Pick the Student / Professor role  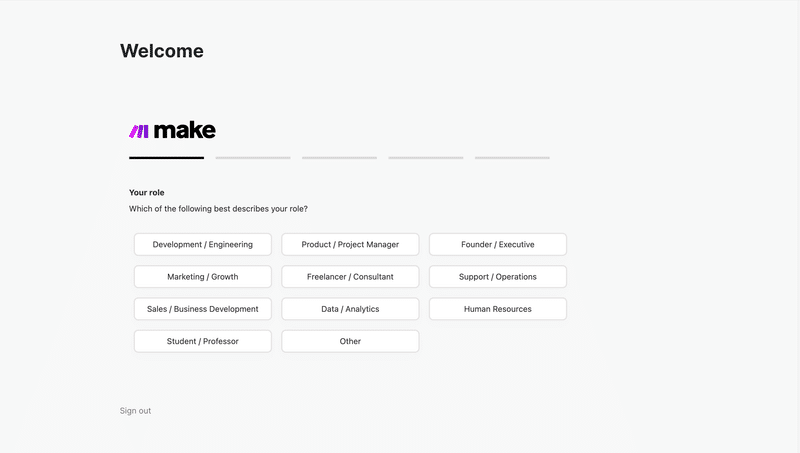[x=203, y=341]
